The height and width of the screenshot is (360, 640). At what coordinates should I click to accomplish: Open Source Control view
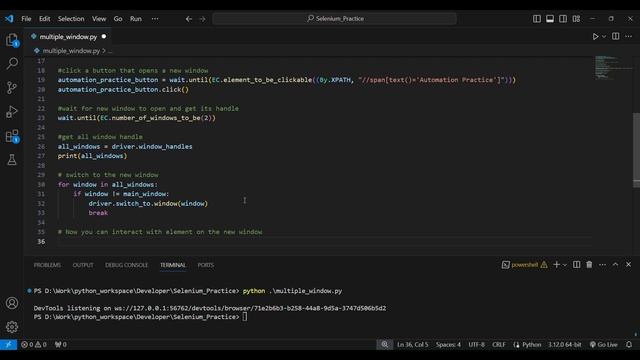[x=12, y=87]
